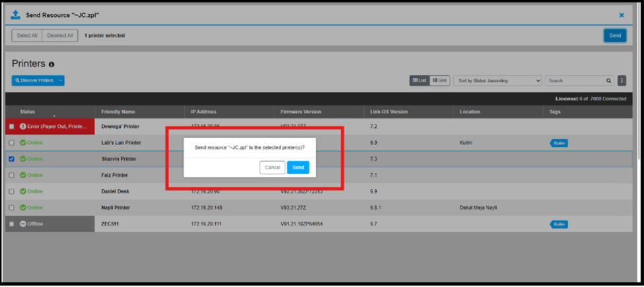Sort by Location column header
Viewport: 644px width, 287px height.
point(470,112)
